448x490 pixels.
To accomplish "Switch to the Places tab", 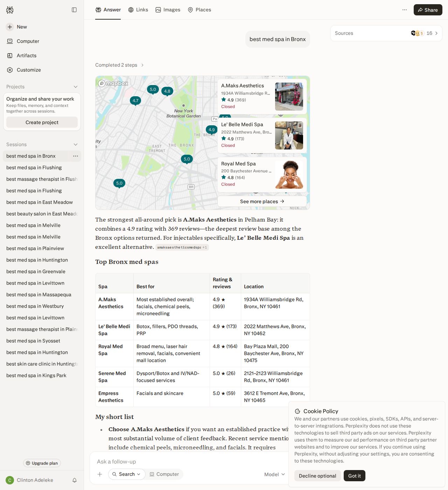I will 199,10.
